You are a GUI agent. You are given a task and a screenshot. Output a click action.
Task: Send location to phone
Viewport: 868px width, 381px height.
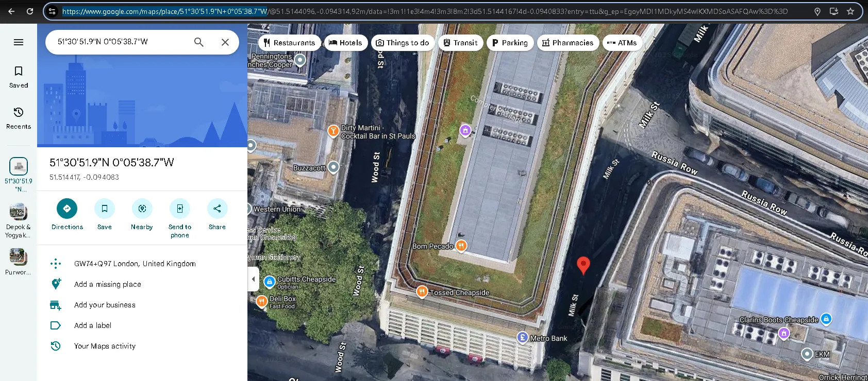click(179, 209)
